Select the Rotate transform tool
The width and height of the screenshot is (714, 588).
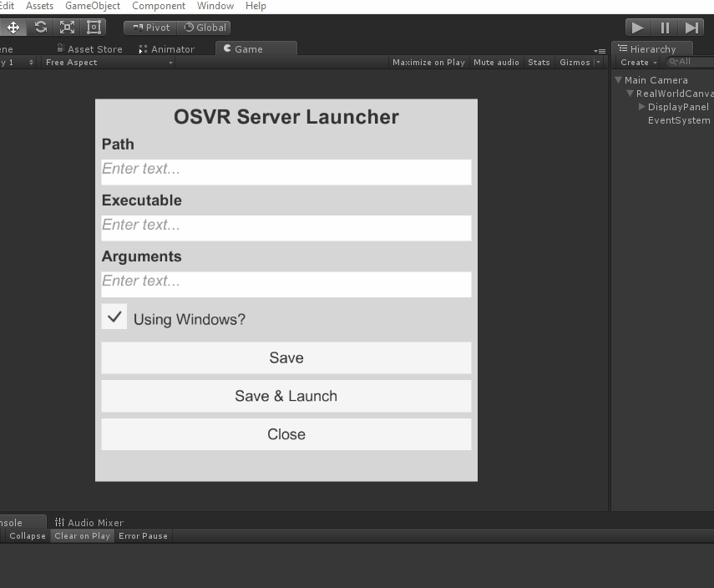click(x=41, y=28)
